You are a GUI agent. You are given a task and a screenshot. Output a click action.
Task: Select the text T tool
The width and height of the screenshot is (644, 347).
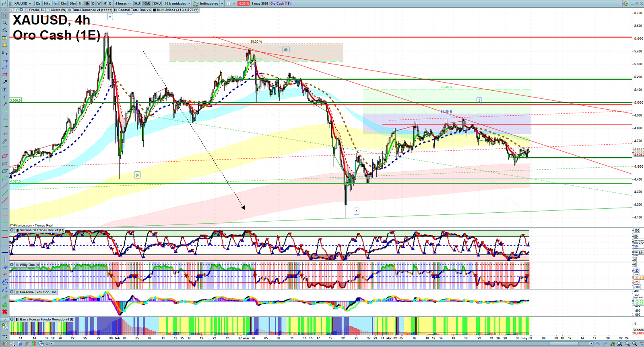click(x=5, y=89)
